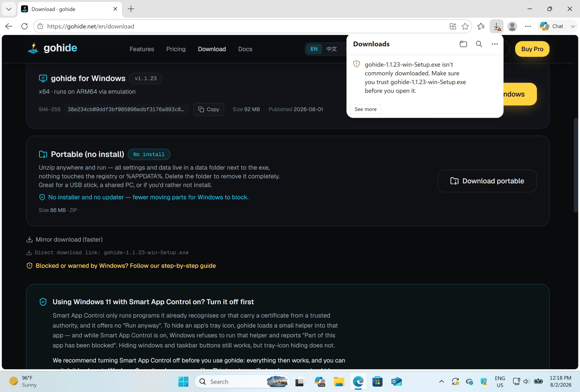Viewport: 580px width, 392px height.
Task: Copy the SHA-256 checksum
Action: pos(209,109)
